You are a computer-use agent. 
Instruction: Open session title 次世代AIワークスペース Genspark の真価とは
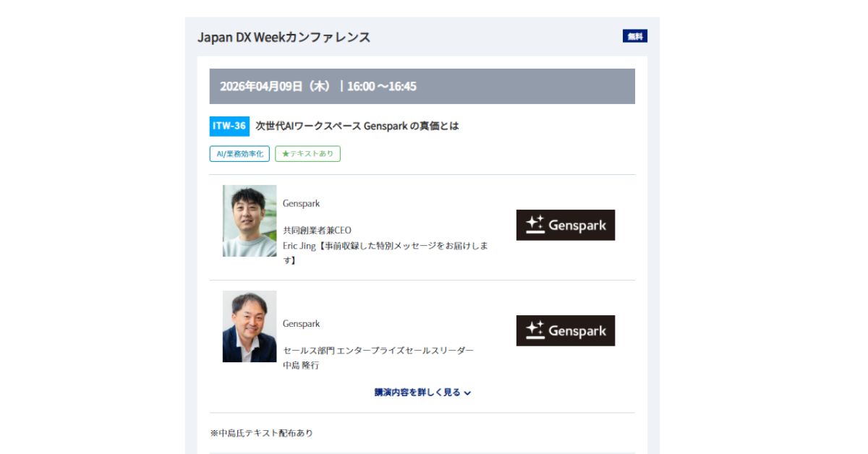pos(357,126)
